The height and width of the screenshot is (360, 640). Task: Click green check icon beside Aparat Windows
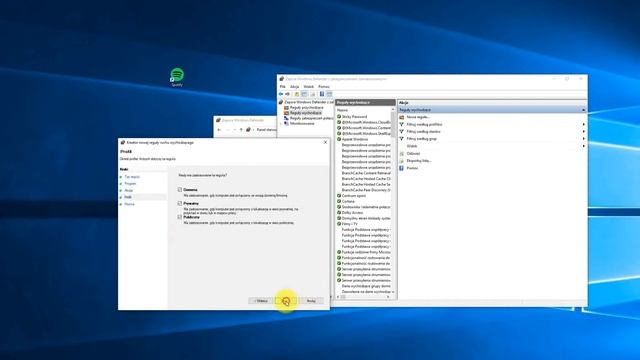[x=339, y=139]
